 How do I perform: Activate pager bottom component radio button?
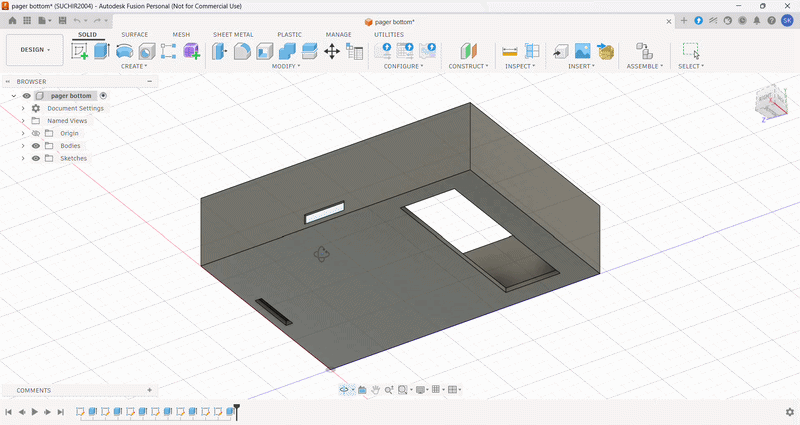point(103,96)
